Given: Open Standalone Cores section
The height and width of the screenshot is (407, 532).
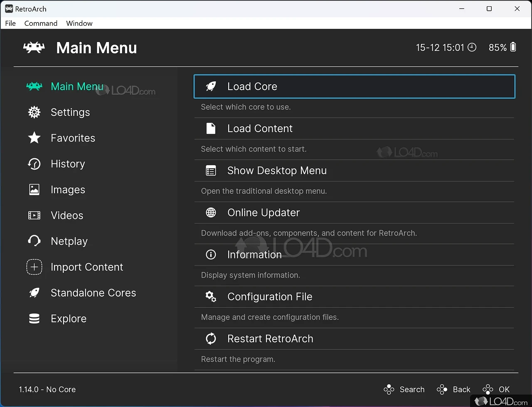Looking at the screenshot, I should point(94,292).
